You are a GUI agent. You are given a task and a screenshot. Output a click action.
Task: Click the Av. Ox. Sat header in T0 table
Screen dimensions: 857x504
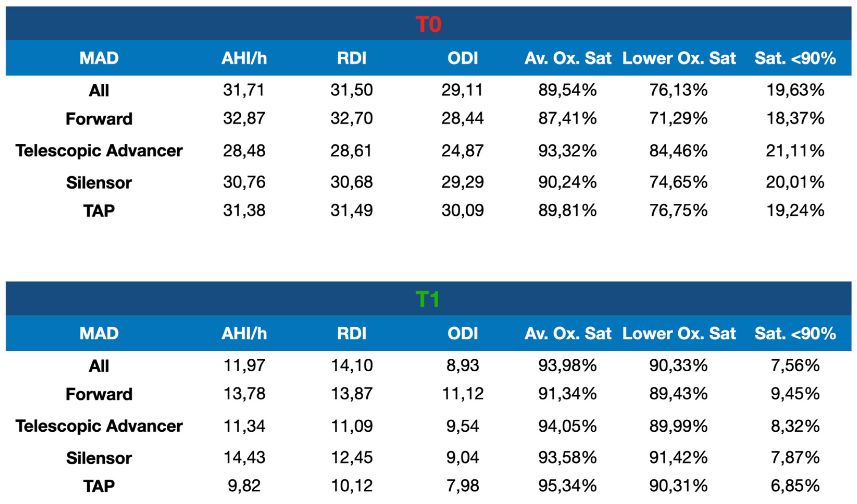coord(568,58)
